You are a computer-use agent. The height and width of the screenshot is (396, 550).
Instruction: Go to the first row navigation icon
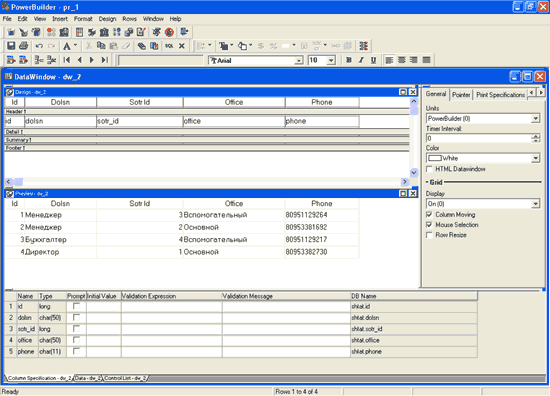(67, 60)
